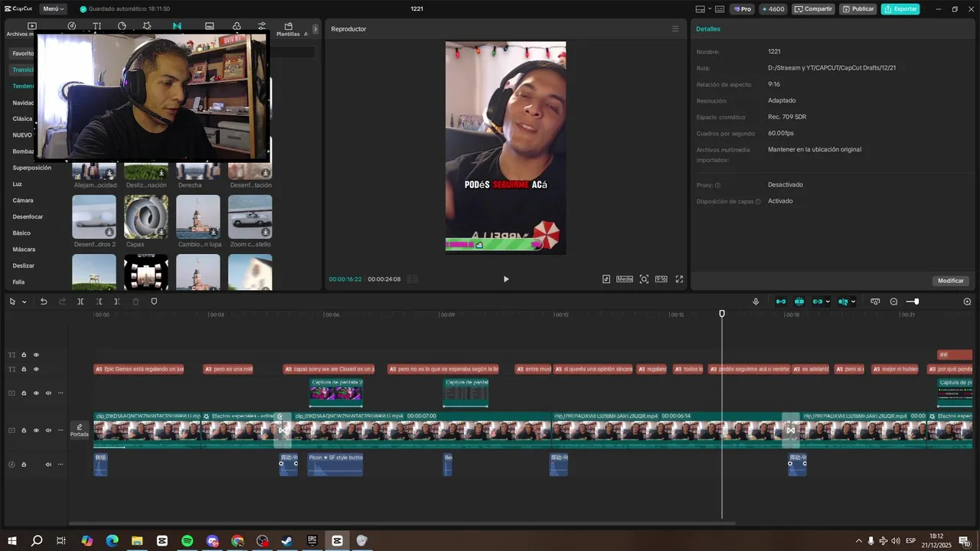Hide the top text track
The image size is (980, 551).
pos(36,355)
